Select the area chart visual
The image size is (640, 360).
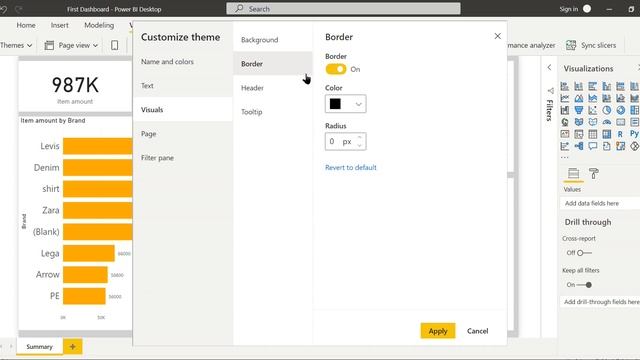(x=579, y=98)
